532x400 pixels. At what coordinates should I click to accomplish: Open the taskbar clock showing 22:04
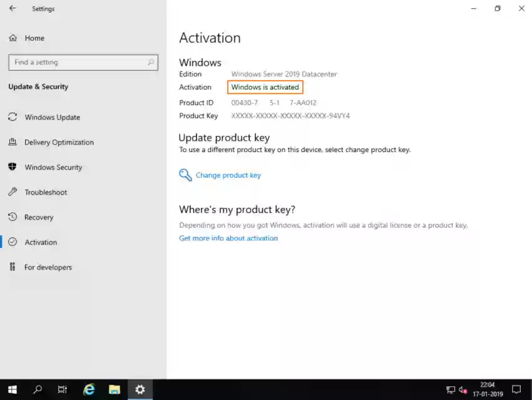[x=488, y=389]
